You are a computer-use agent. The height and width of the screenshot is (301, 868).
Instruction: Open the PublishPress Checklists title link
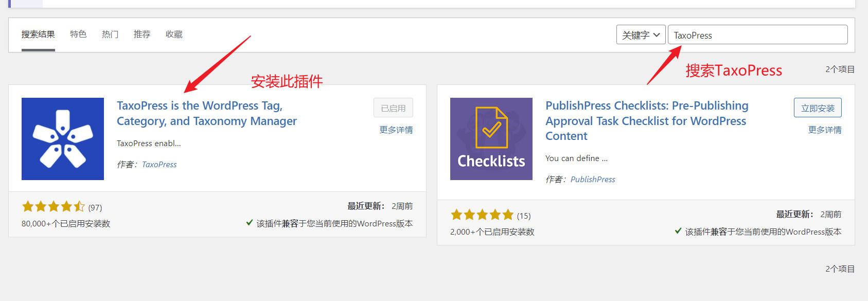tap(646, 120)
